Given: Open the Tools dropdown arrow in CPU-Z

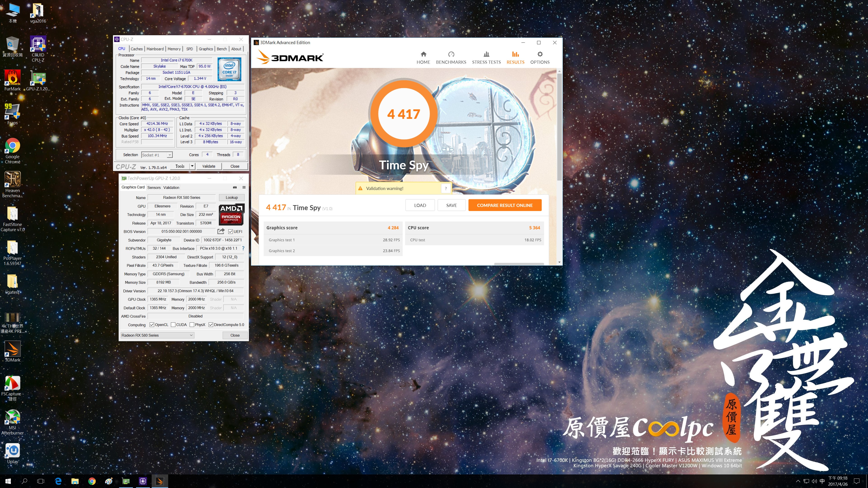Looking at the screenshot, I should click(x=192, y=166).
